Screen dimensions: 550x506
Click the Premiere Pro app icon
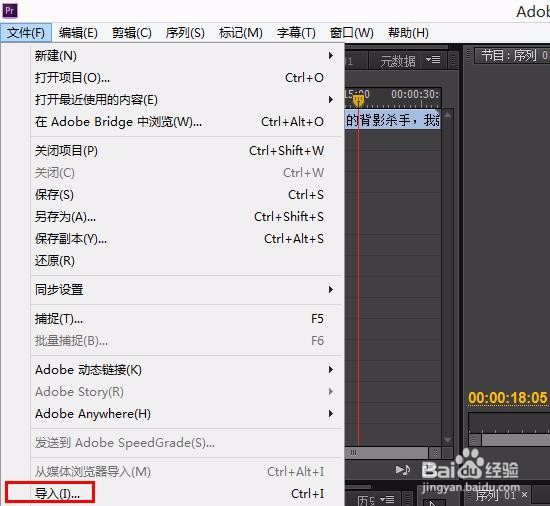tap(10, 11)
